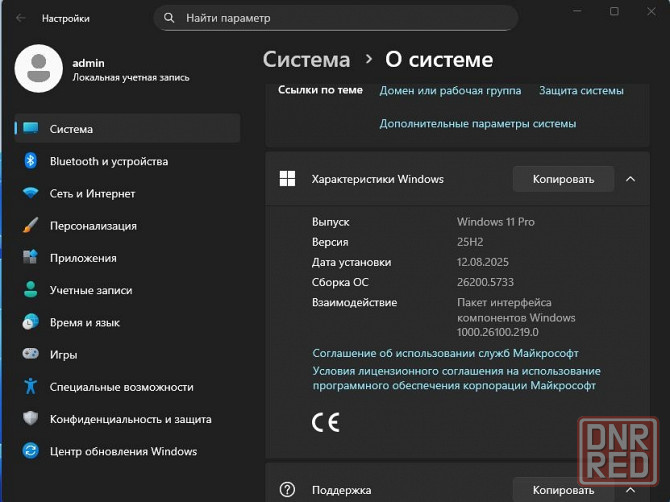This screenshot has height=502, width=670.
Task: Click the Wi-Fi network icon in sidebar
Action: 30,193
